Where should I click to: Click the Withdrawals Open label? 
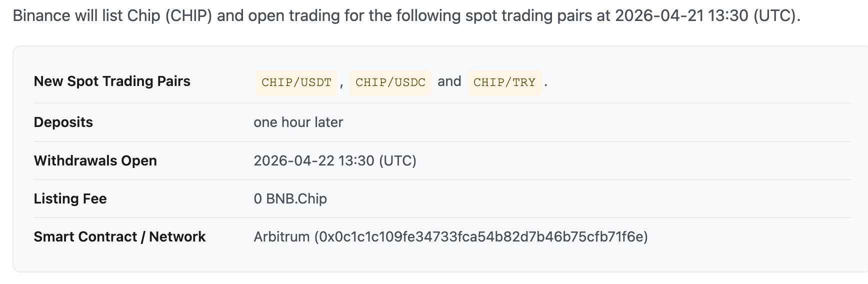tap(95, 160)
